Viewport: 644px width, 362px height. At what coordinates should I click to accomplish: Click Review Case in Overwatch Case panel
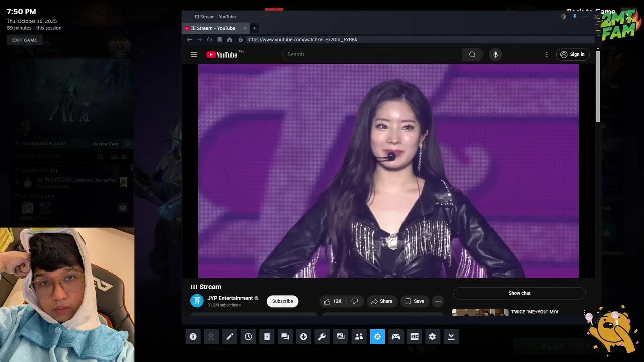coord(106,144)
